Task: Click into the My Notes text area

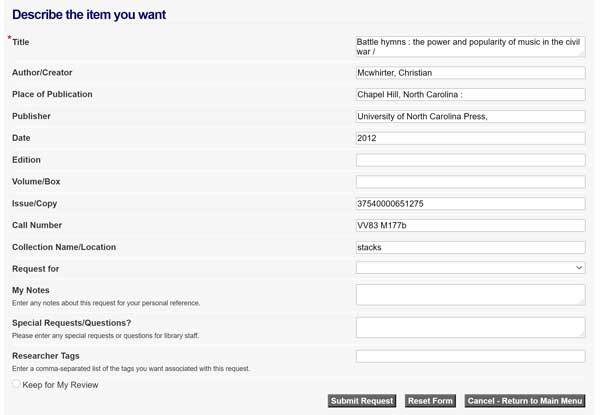Action: [470, 294]
